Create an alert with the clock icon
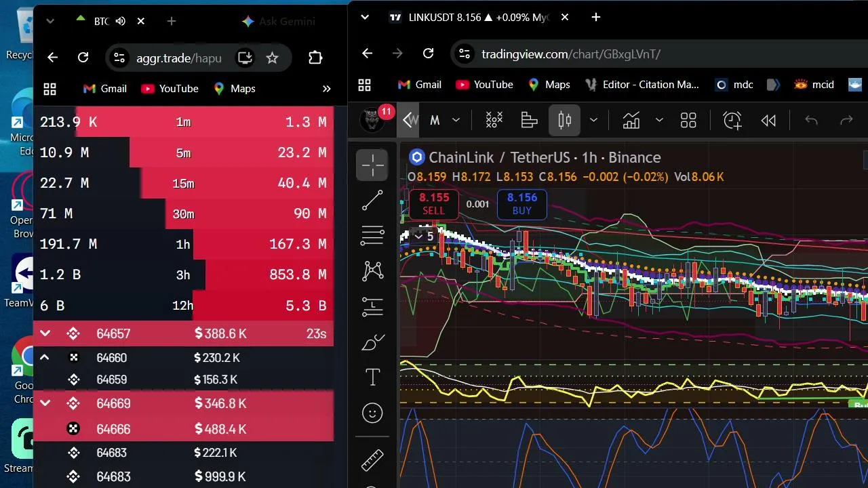Screen dimensions: 868x488 click(732, 121)
